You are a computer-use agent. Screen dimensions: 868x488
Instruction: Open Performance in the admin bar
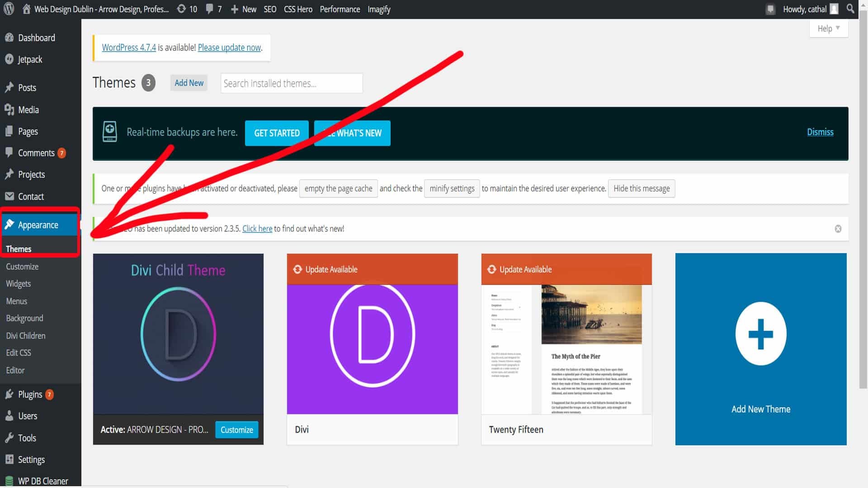340,9
